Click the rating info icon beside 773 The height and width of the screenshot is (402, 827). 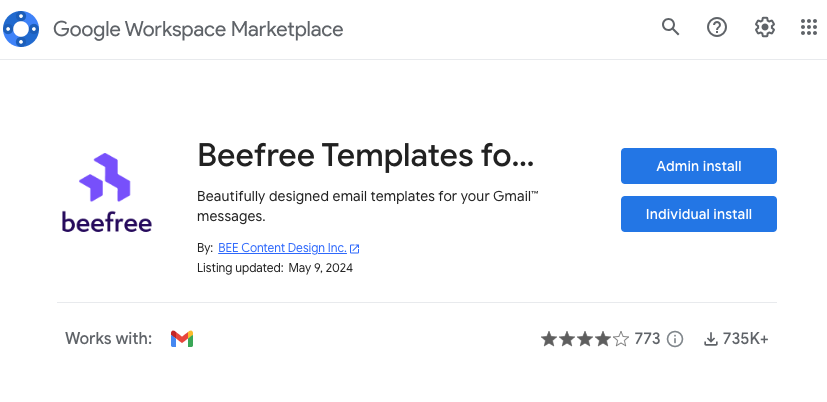pyautogui.click(x=675, y=339)
